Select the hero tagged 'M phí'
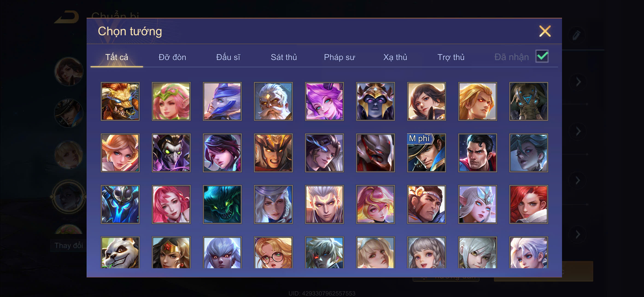Image resolution: width=644 pixels, height=297 pixels. (427, 153)
